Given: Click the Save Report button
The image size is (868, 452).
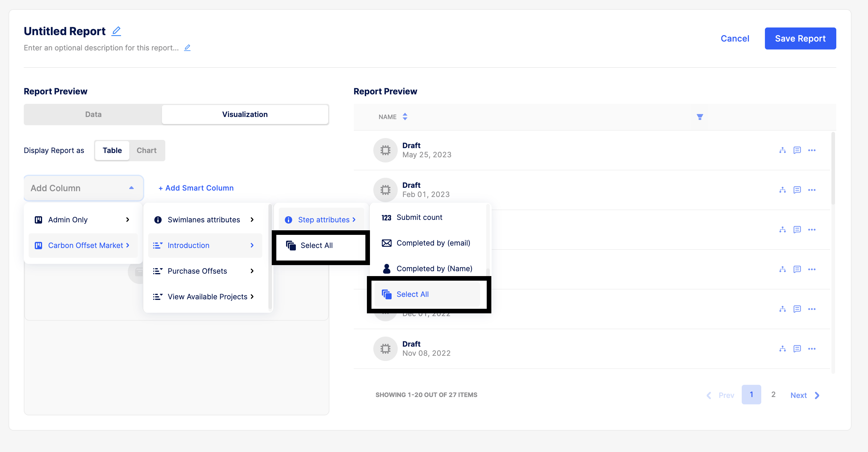Looking at the screenshot, I should pyautogui.click(x=800, y=38).
